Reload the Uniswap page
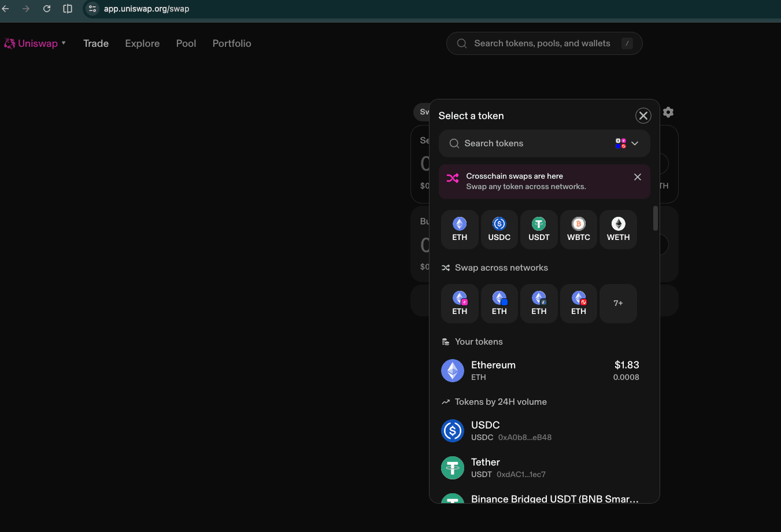The height and width of the screenshot is (532, 781). pyautogui.click(x=47, y=9)
